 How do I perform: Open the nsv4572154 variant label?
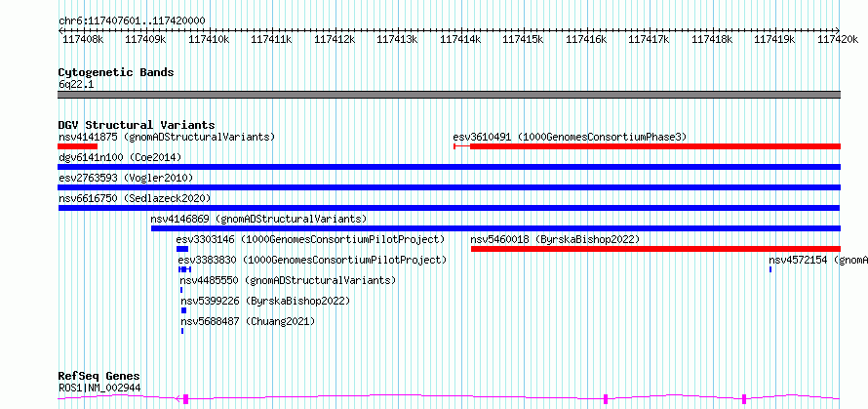818,260
